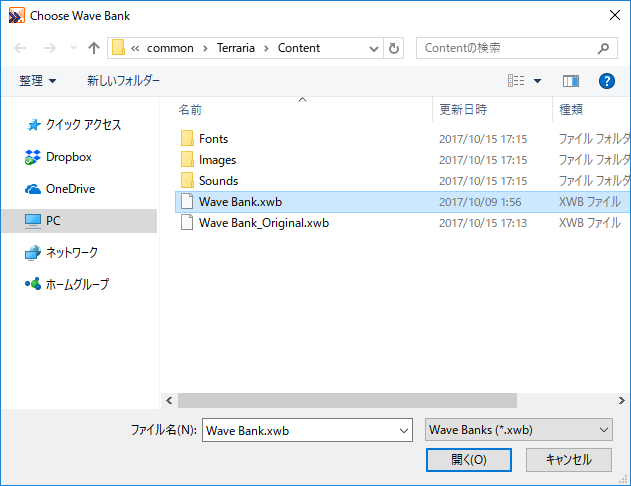
Task: Change view with the view layout icon
Action: 516,81
